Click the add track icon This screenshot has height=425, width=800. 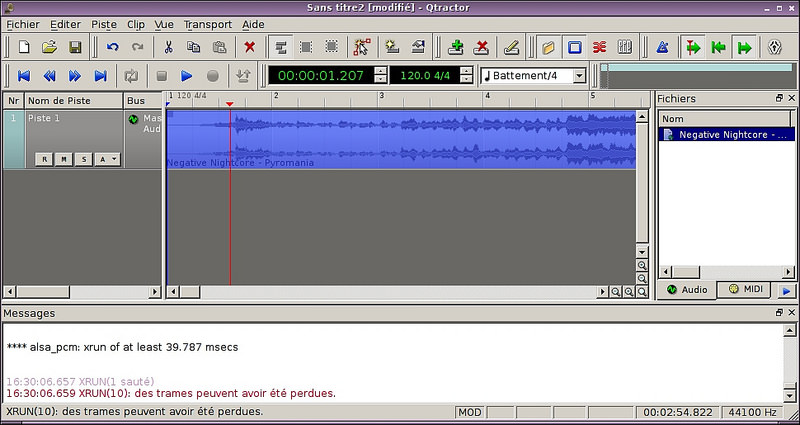pyautogui.click(x=456, y=47)
